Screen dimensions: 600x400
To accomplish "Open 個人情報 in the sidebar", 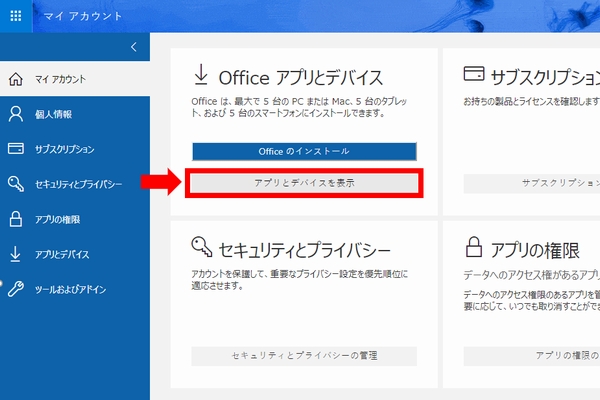I will coord(75,114).
